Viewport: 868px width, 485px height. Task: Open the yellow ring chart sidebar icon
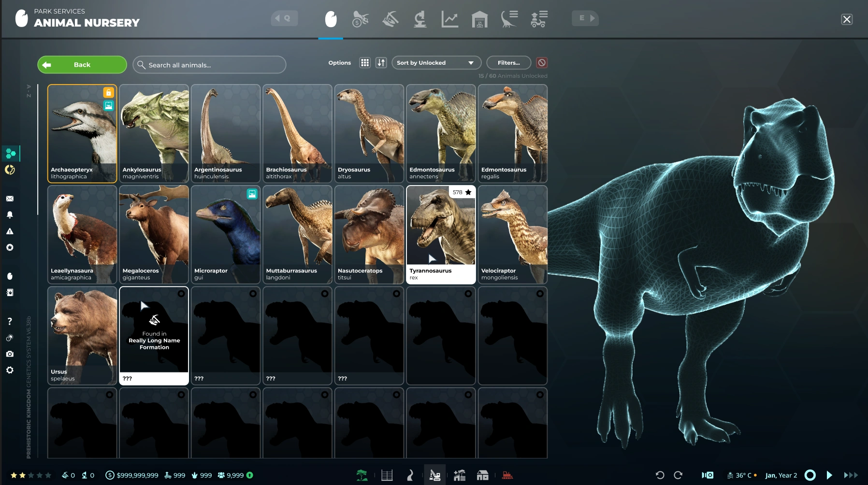(x=10, y=170)
